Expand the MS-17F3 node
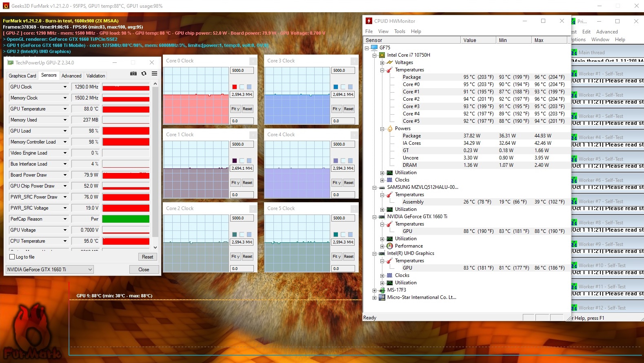644x363 pixels. [374, 290]
